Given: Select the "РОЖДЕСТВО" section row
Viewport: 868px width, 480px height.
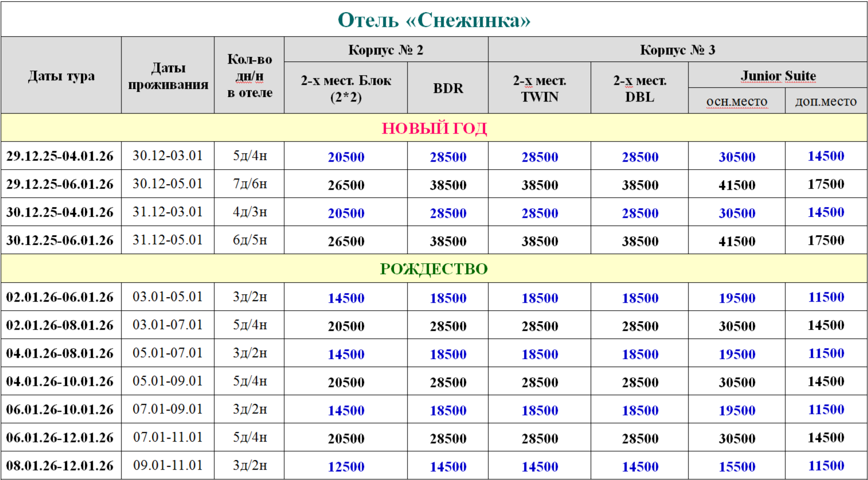Looking at the screenshot, I should (x=434, y=268).
